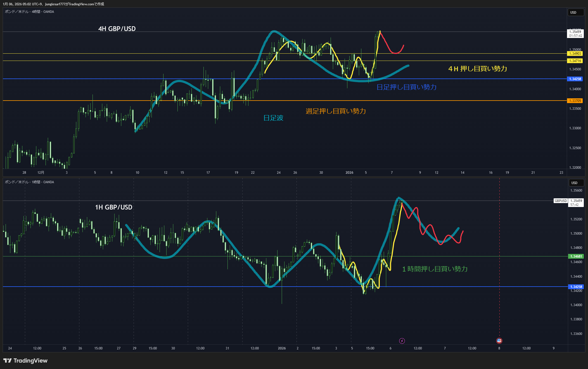588x369 pixels.
Task: Click the ポンド/米ドル 4時間 OANDA symbol legend
Action: pos(29,12)
